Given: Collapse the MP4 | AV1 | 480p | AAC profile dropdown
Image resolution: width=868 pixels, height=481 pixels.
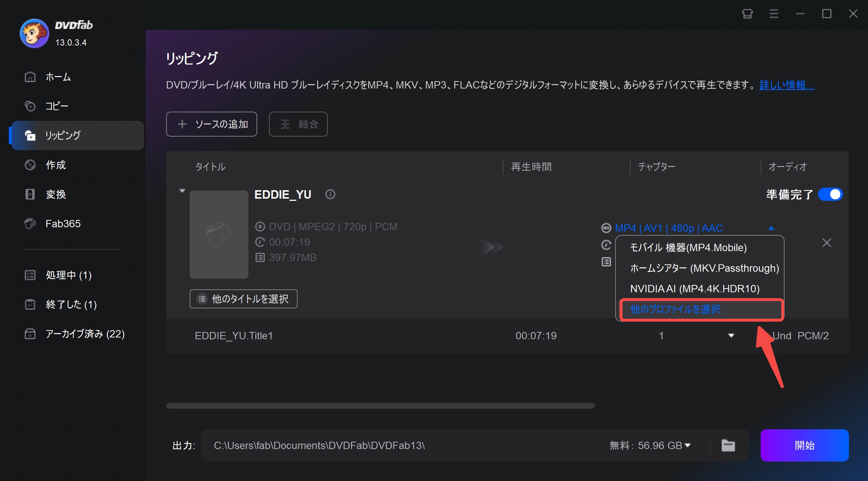Looking at the screenshot, I should coord(771,228).
